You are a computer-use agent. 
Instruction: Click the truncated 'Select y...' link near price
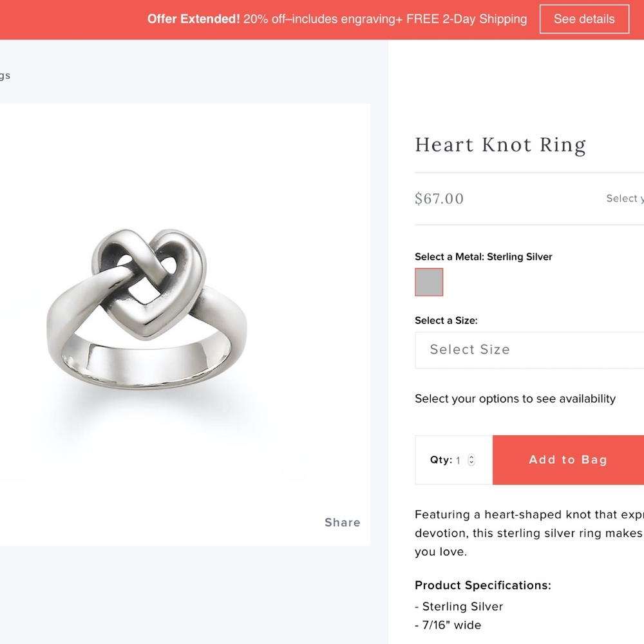[624, 198]
